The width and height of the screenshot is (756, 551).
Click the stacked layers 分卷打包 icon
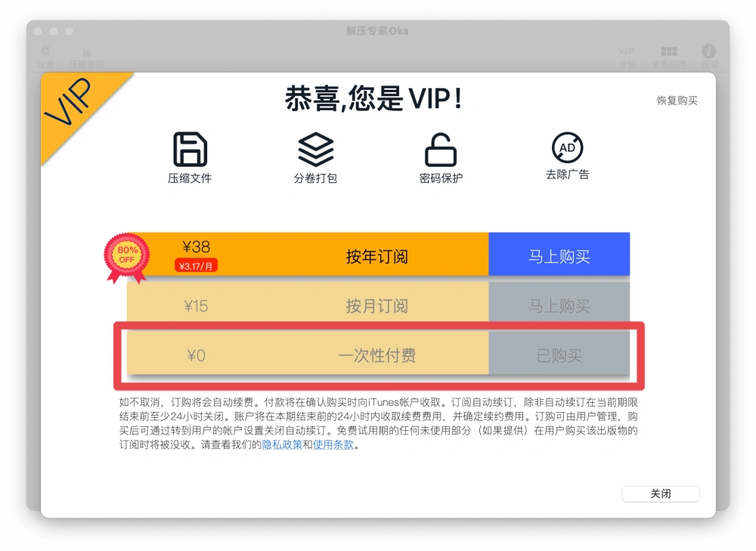click(316, 150)
